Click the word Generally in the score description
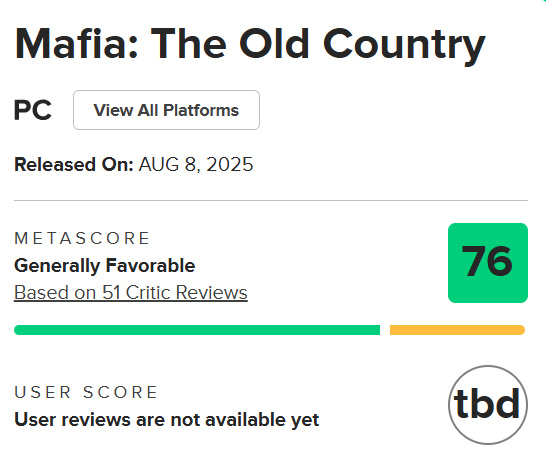This screenshot has width=546, height=462. 57,266
